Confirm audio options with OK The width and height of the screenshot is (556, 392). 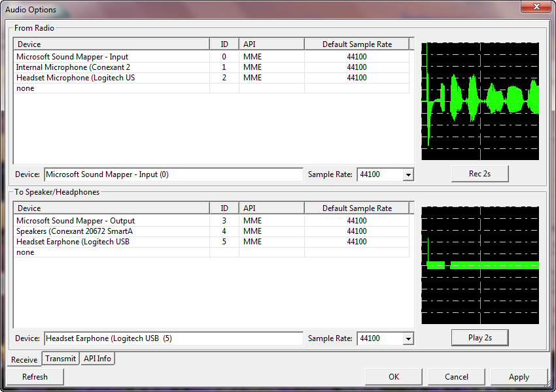point(393,376)
